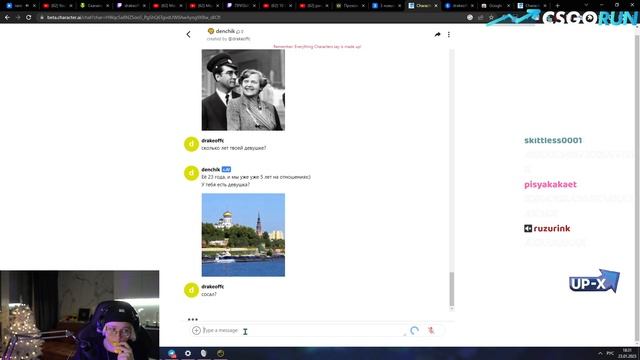Close the active Character.AI tab

point(436,6)
